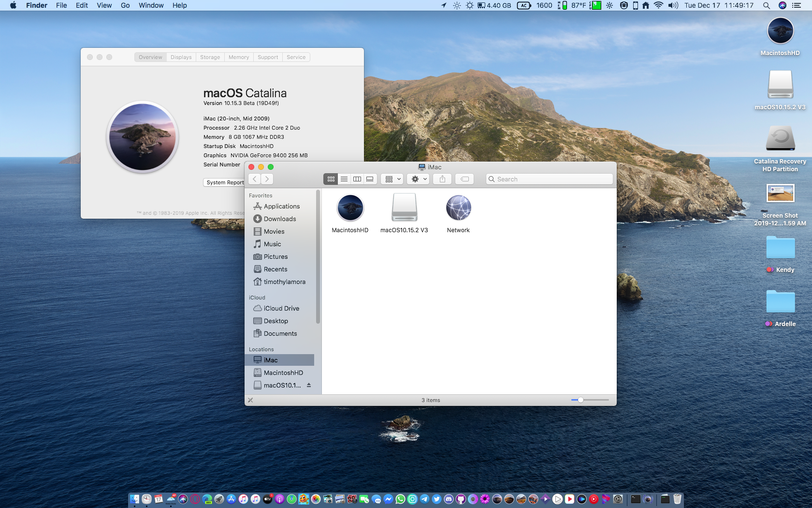Expand the group-by arrangement dropdown

(392, 179)
